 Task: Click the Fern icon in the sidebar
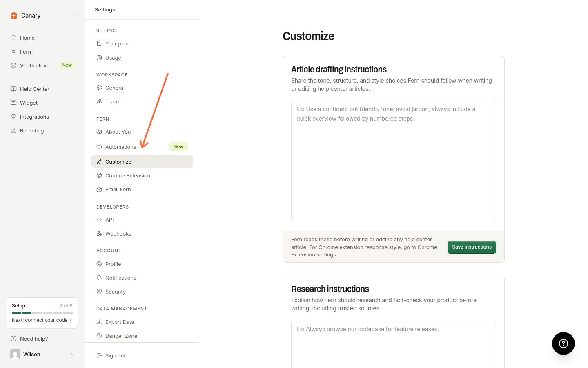(x=13, y=52)
